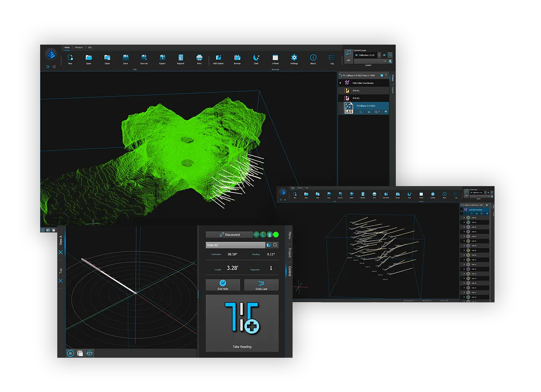The width and height of the screenshot is (541, 392).
Task: Click the 1-Panel layout icon in main window
Action: pyautogui.click(x=275, y=58)
